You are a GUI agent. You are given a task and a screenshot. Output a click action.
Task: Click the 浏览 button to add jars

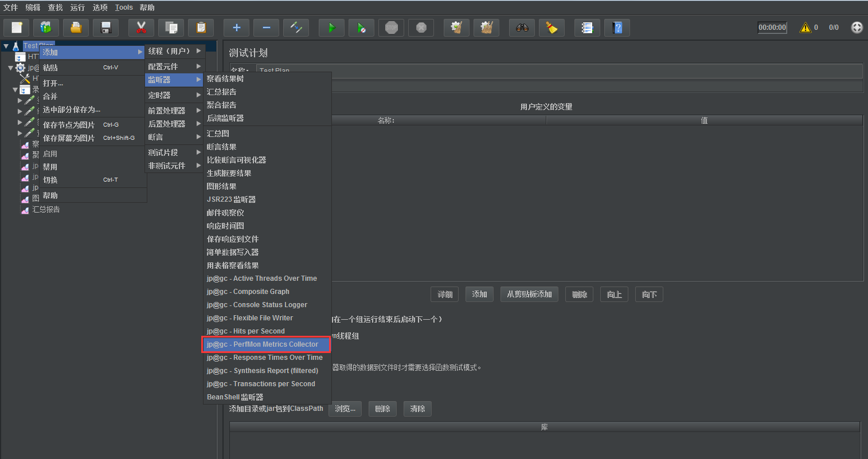pos(345,409)
